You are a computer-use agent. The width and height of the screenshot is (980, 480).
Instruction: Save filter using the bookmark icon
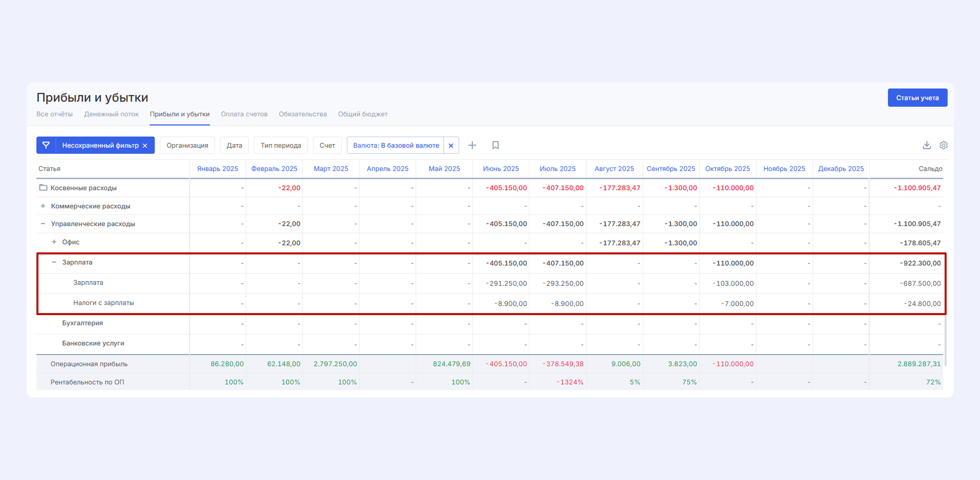click(496, 145)
